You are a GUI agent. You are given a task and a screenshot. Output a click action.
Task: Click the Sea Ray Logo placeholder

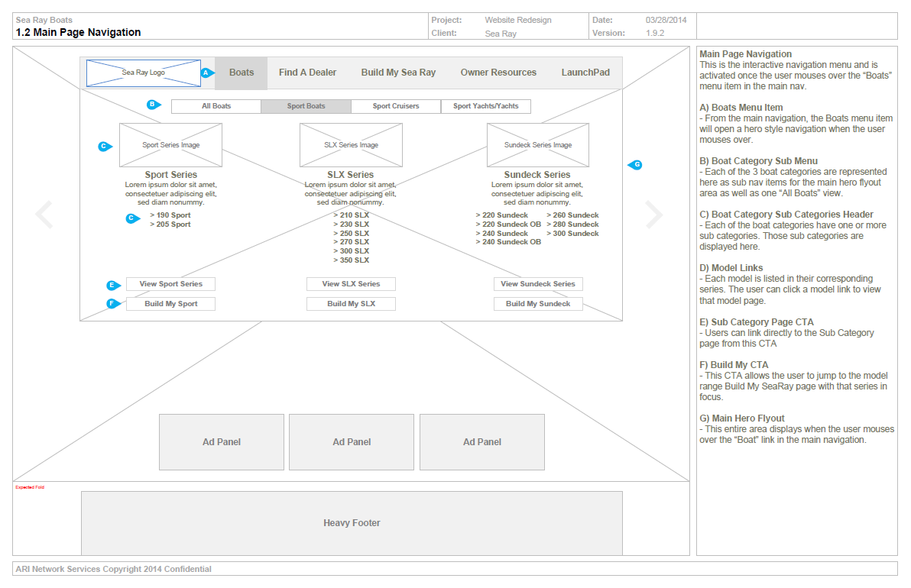144,73
